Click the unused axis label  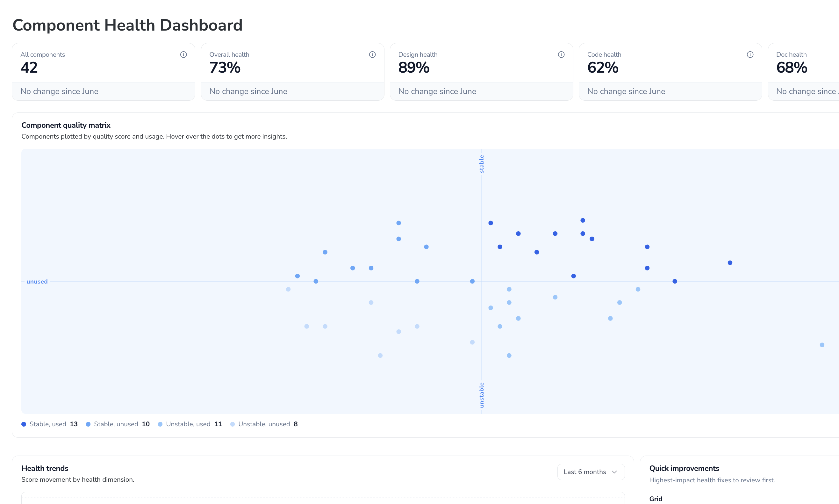click(37, 282)
